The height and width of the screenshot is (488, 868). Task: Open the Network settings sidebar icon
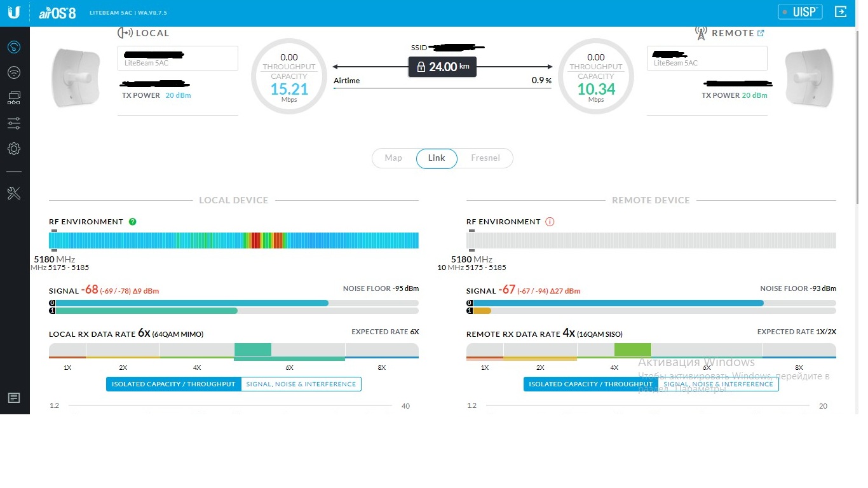click(x=14, y=98)
